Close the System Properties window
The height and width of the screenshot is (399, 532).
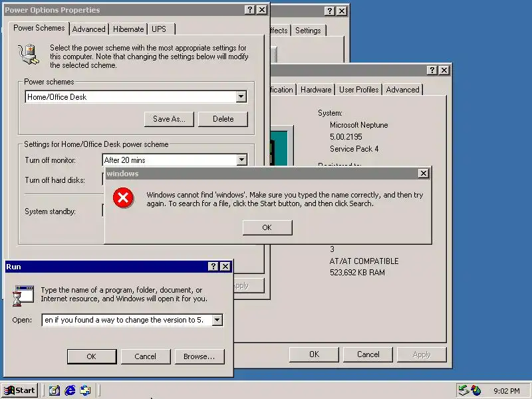(x=444, y=70)
